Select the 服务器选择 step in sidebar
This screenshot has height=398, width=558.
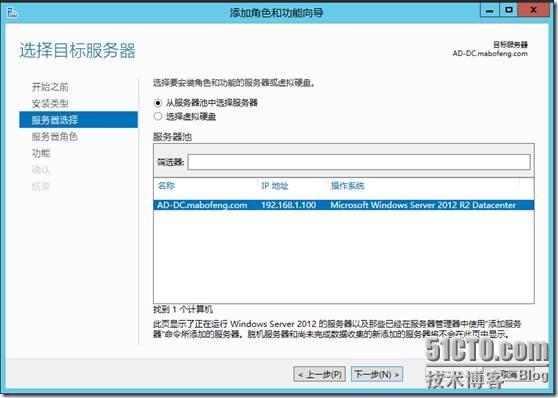pyautogui.click(x=78, y=120)
